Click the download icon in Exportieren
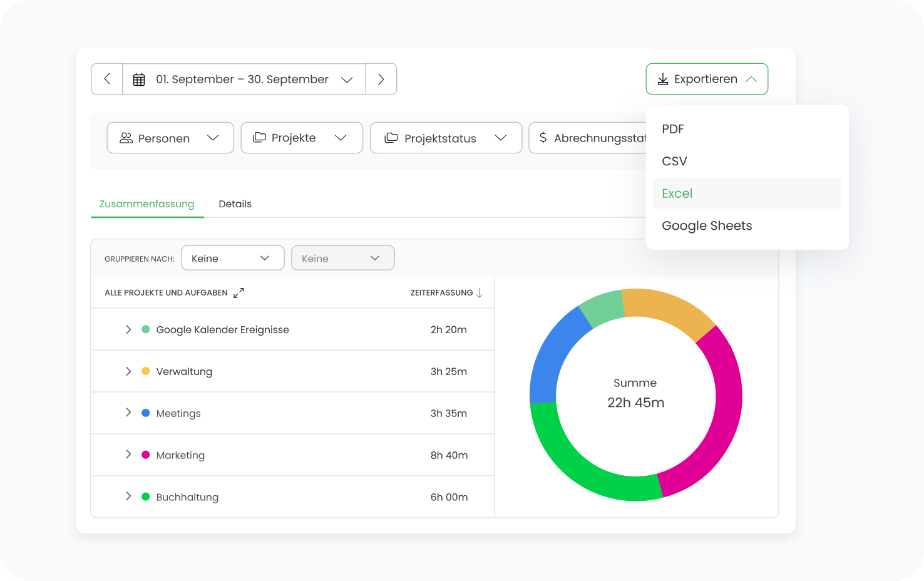Screen dimensions: 924x581 pyautogui.click(x=662, y=79)
